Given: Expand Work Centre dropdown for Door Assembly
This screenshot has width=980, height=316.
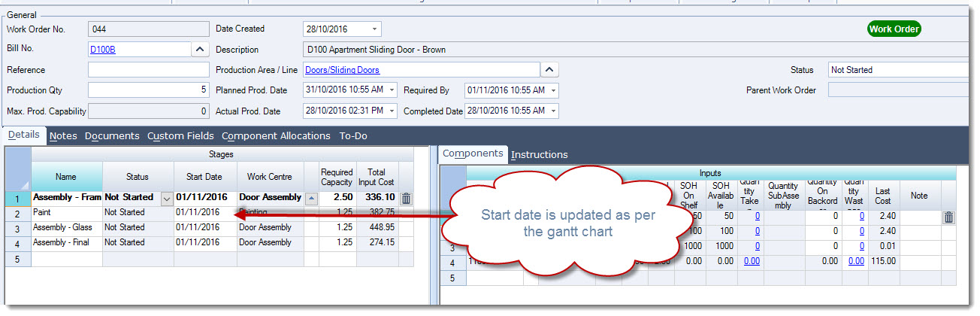Looking at the screenshot, I should (x=311, y=198).
